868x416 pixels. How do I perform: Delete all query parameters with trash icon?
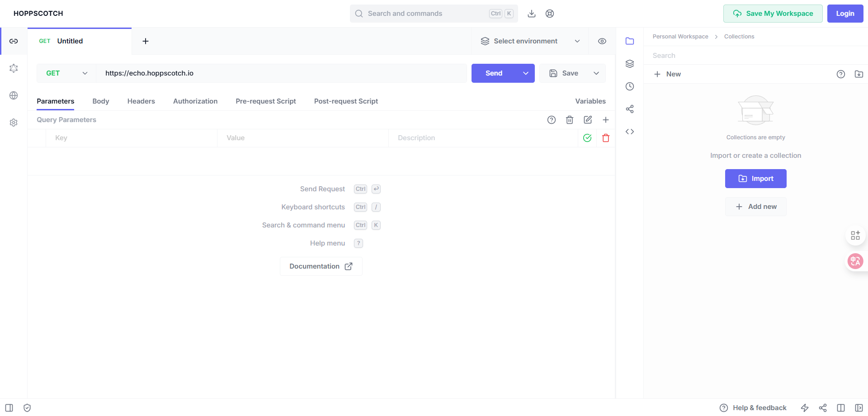(570, 120)
